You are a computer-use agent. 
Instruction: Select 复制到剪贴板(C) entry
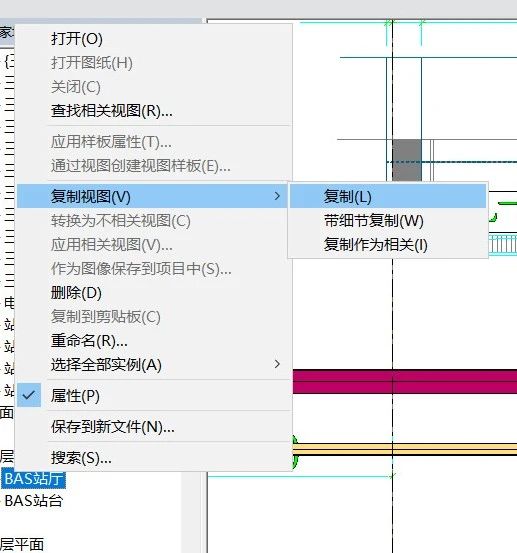tap(154, 317)
